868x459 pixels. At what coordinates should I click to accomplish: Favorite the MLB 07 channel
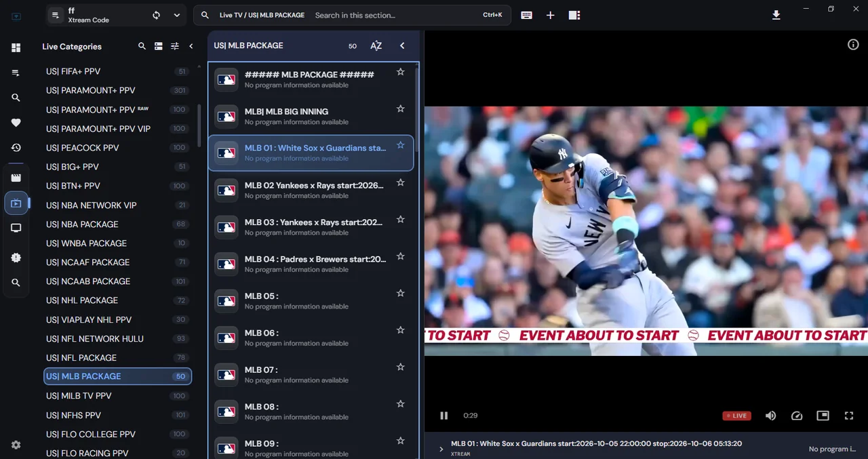[400, 367]
